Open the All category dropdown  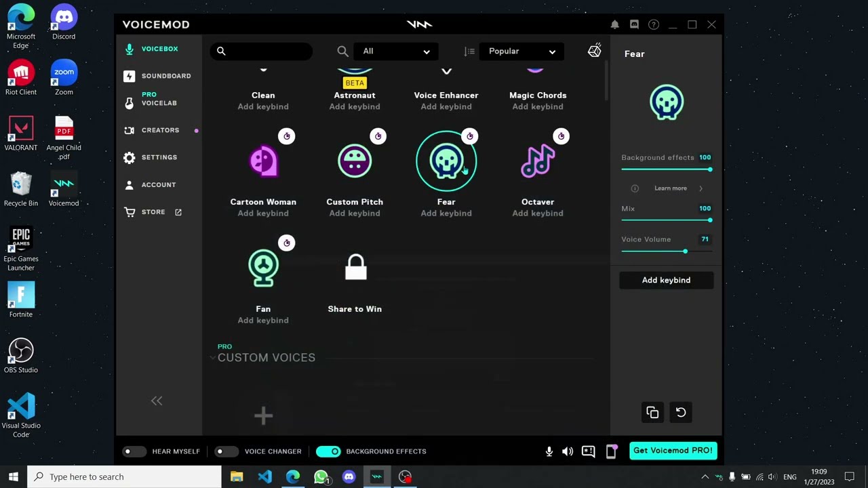pos(396,51)
